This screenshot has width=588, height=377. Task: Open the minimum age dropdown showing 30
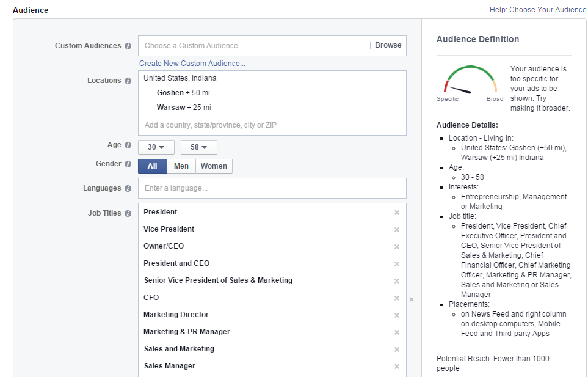pos(156,147)
